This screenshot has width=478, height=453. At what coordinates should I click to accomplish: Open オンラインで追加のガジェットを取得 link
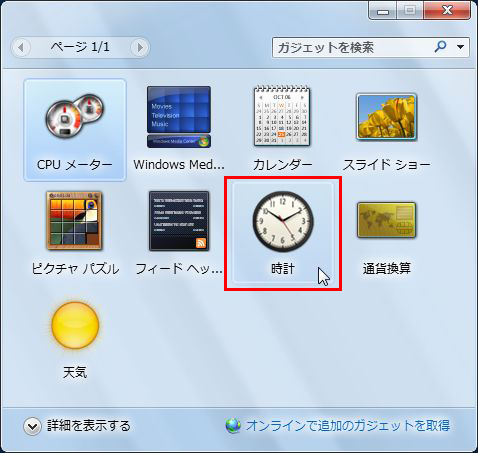pyautogui.click(x=348, y=426)
